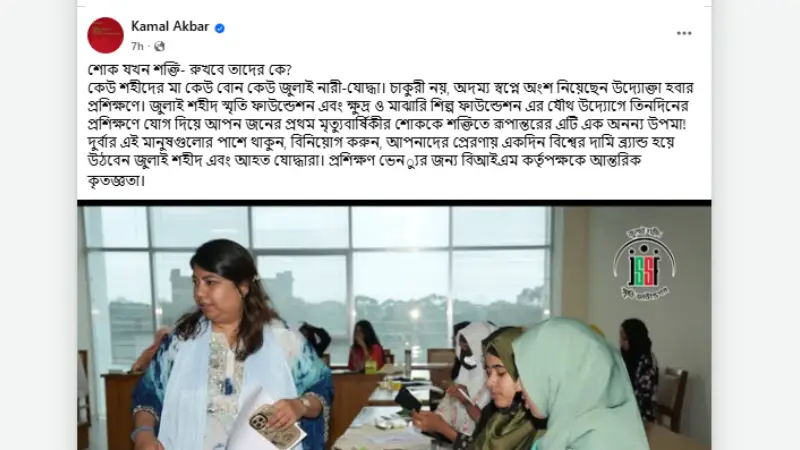The image size is (800, 450).
Task: Open Kamal Akbar's round profile picture
Action: (x=106, y=35)
